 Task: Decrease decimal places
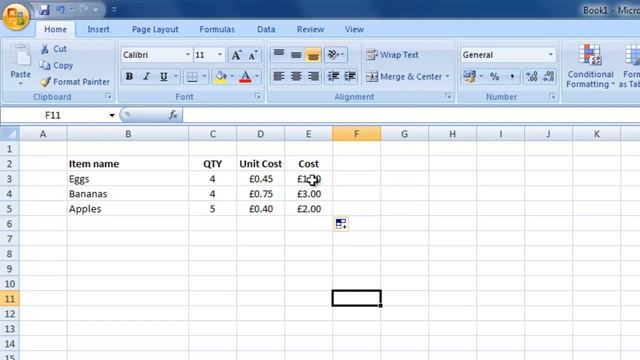pos(548,76)
